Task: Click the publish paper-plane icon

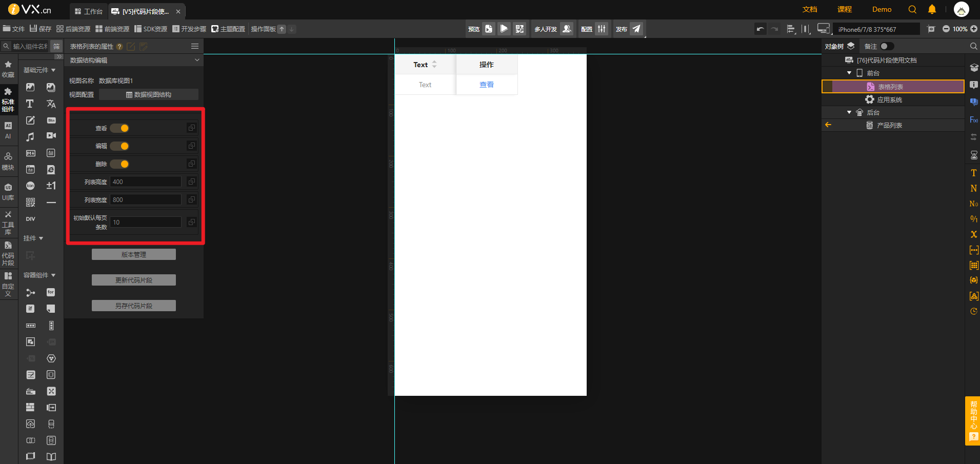Action: point(636,29)
